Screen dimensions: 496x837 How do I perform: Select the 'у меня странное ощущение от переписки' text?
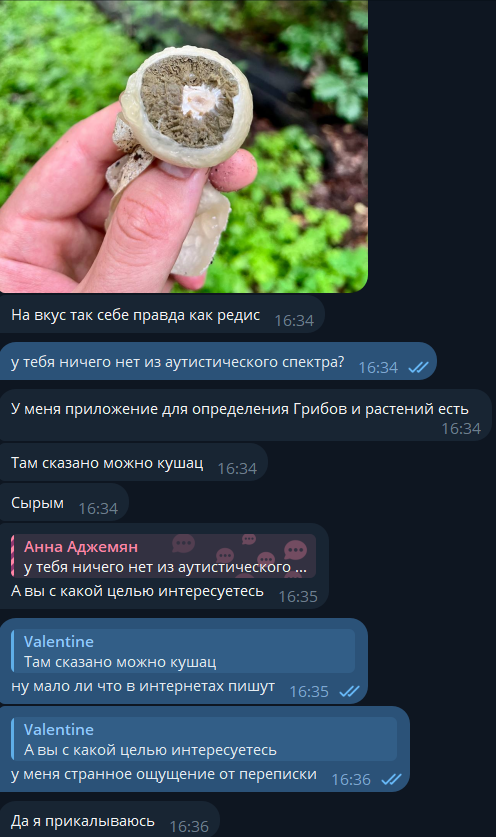164,774
